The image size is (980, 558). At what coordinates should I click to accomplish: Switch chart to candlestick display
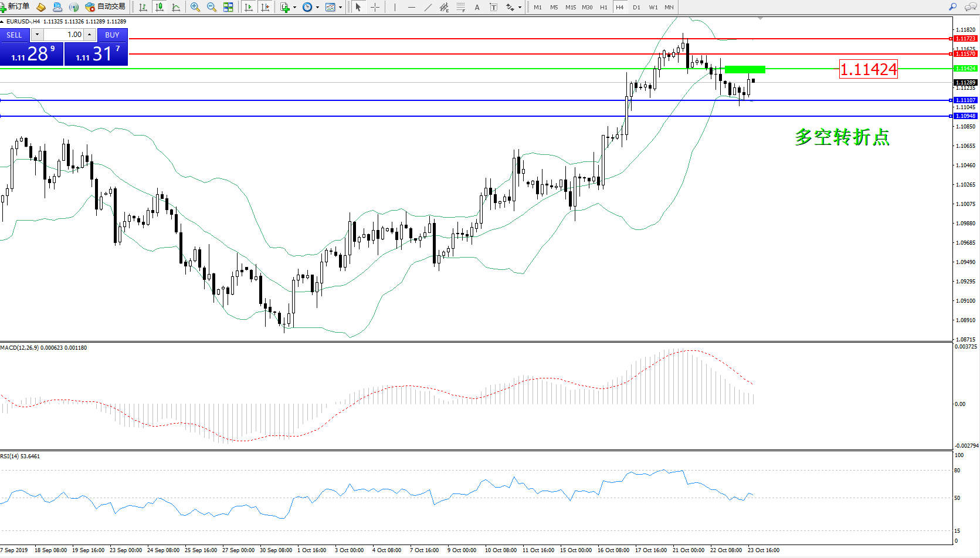tap(160, 7)
